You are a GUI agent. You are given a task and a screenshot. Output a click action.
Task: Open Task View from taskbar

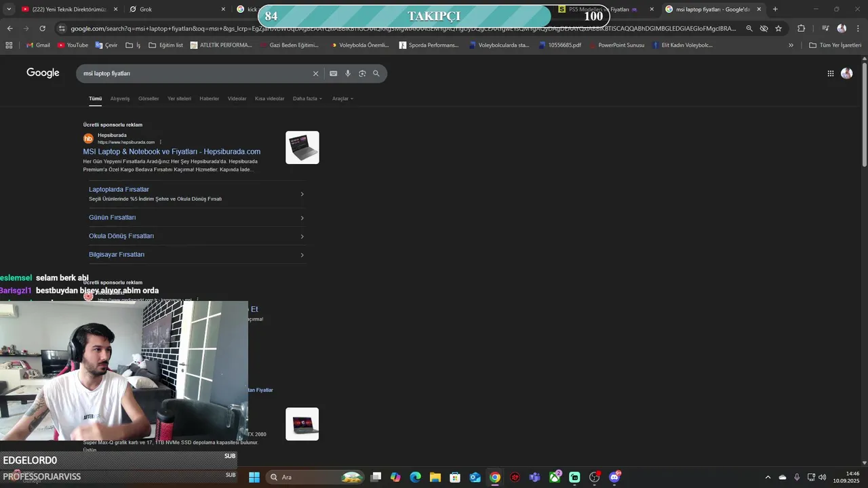(376, 477)
